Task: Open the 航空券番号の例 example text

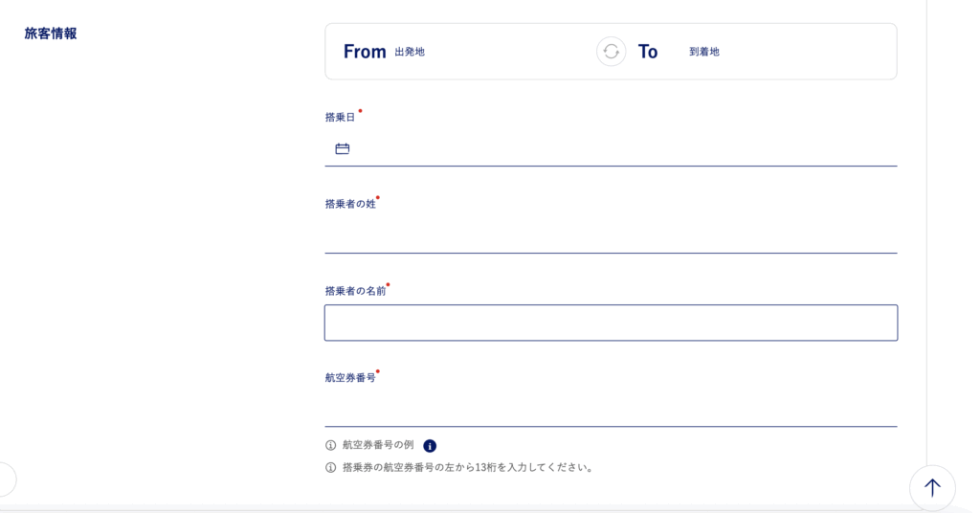Action: tap(378, 445)
